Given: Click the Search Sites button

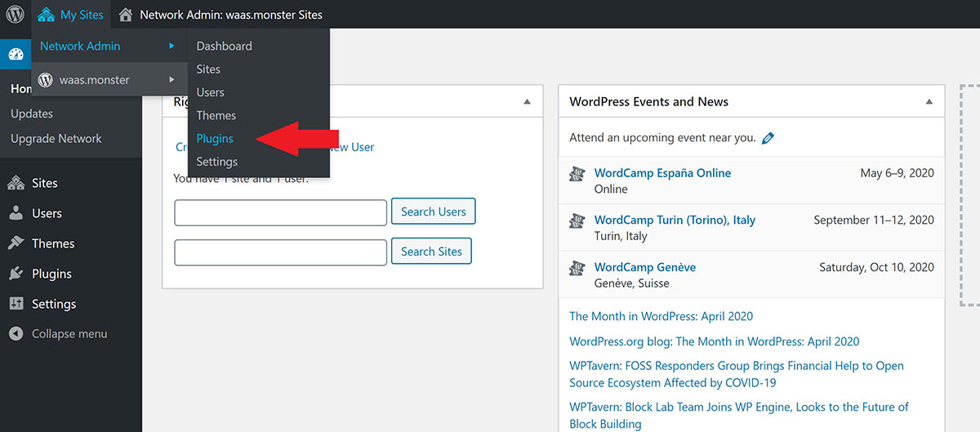Looking at the screenshot, I should click(x=431, y=252).
